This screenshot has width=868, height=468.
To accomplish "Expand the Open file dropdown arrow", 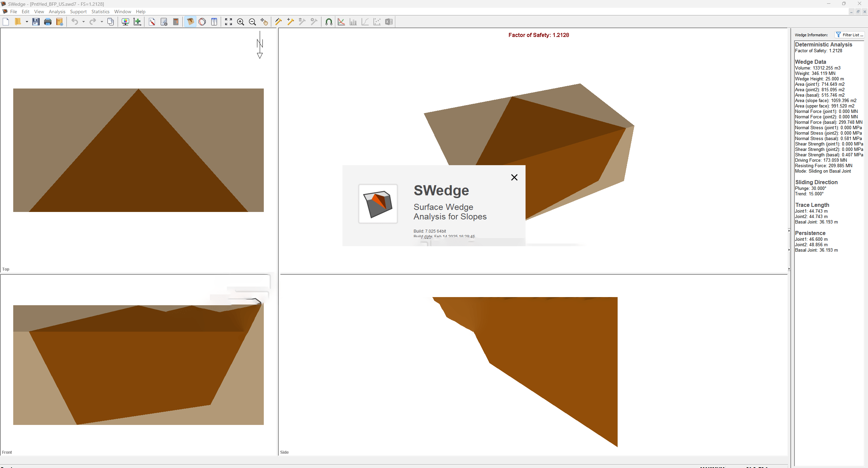I will coord(27,22).
